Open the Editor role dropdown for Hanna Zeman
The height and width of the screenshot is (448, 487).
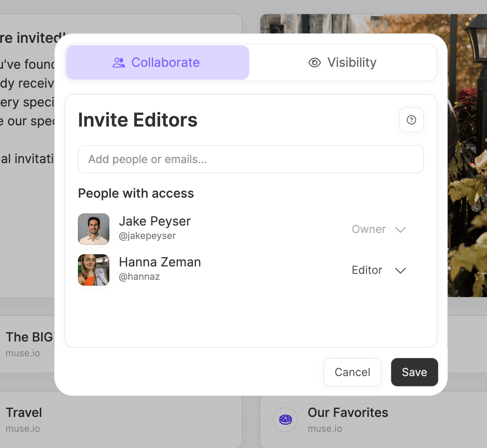tap(400, 270)
